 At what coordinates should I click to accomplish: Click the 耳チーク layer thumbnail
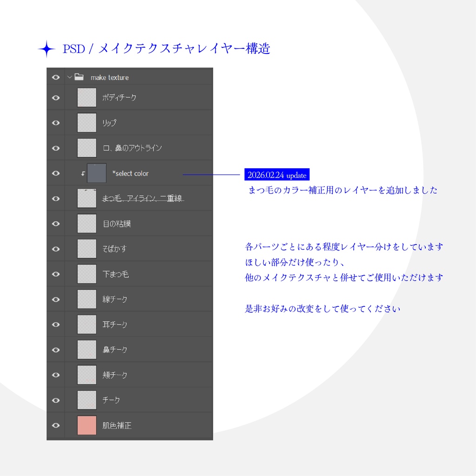click(x=87, y=324)
